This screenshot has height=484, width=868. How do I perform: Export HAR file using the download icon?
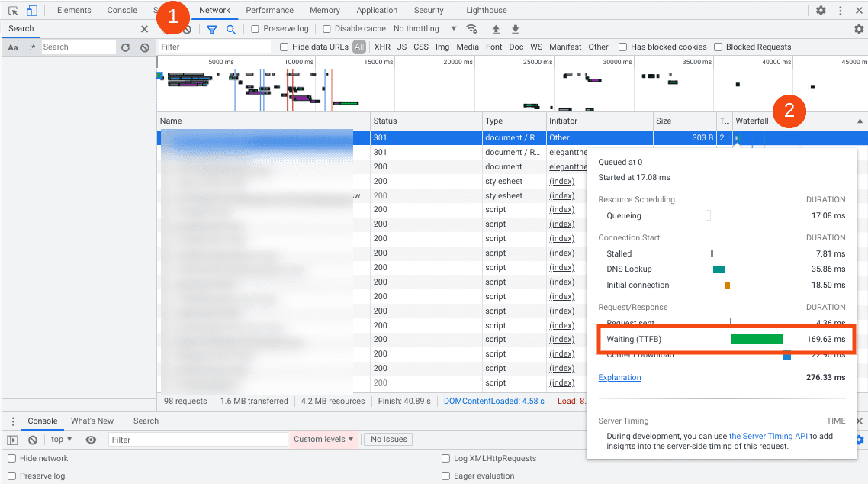(x=514, y=28)
